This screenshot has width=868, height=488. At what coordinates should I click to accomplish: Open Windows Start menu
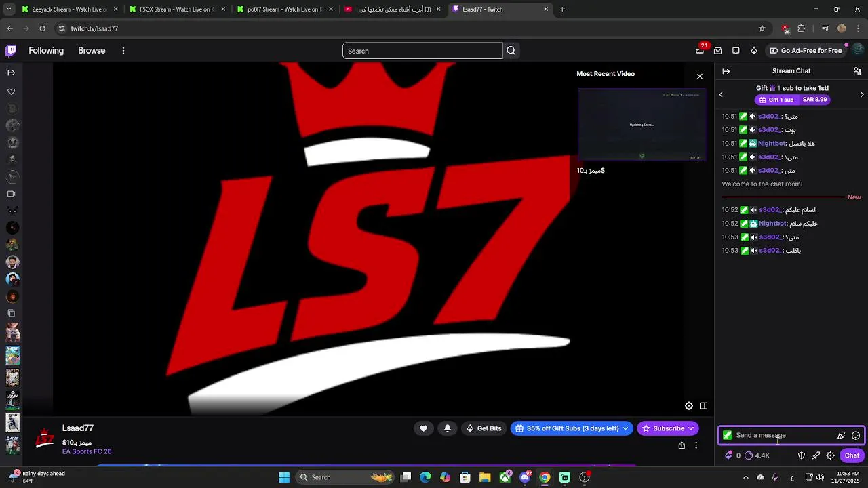tap(284, 477)
